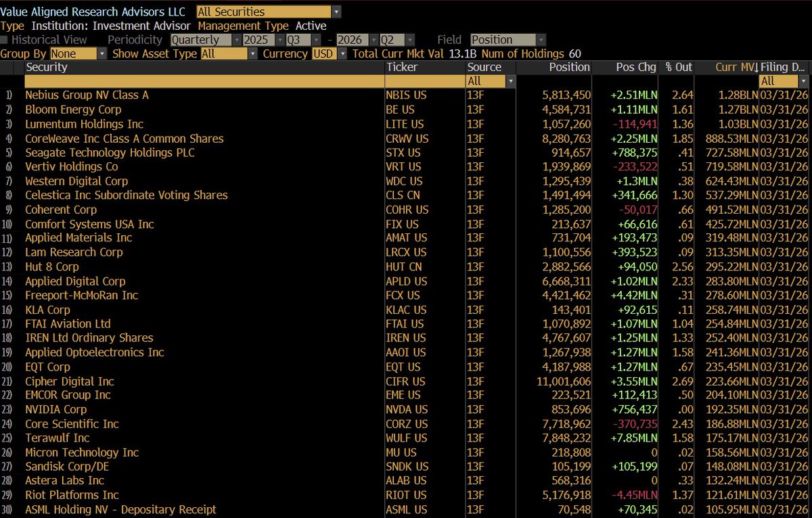Select Hut 8 Corp security
812x518 pixels.
click(51, 266)
